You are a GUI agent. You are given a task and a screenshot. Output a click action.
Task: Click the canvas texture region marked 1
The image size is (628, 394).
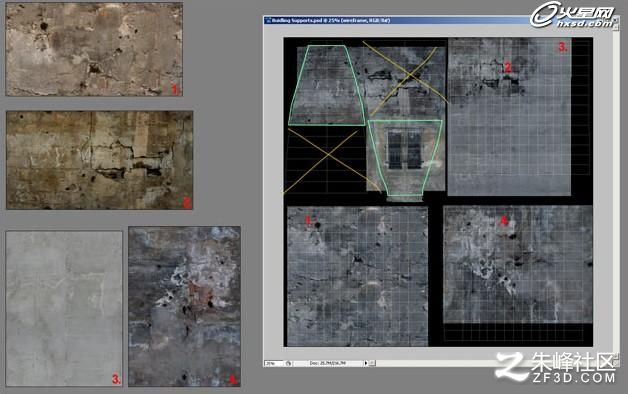(x=358, y=276)
